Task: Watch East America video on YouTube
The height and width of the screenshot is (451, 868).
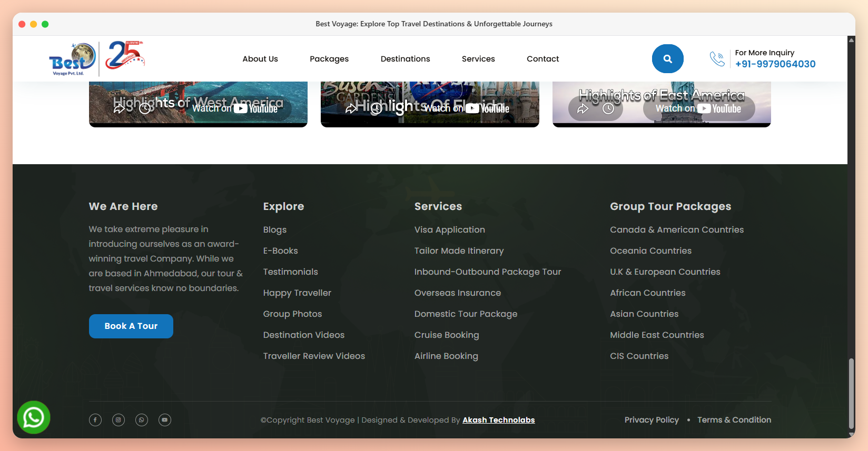Action: click(x=698, y=109)
